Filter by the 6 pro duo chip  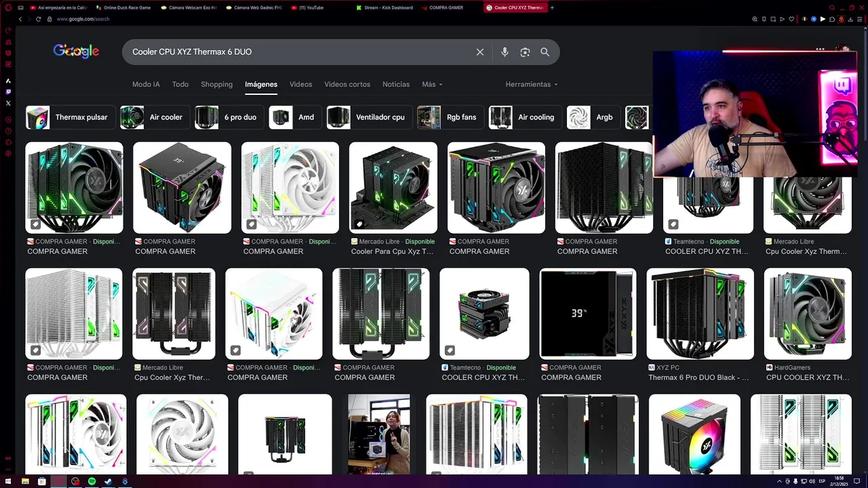(229, 117)
